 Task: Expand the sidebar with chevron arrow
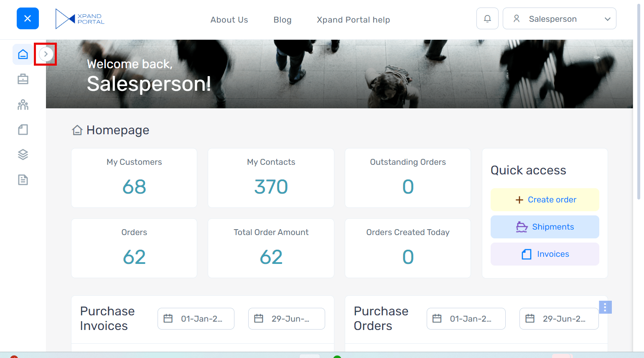46,54
